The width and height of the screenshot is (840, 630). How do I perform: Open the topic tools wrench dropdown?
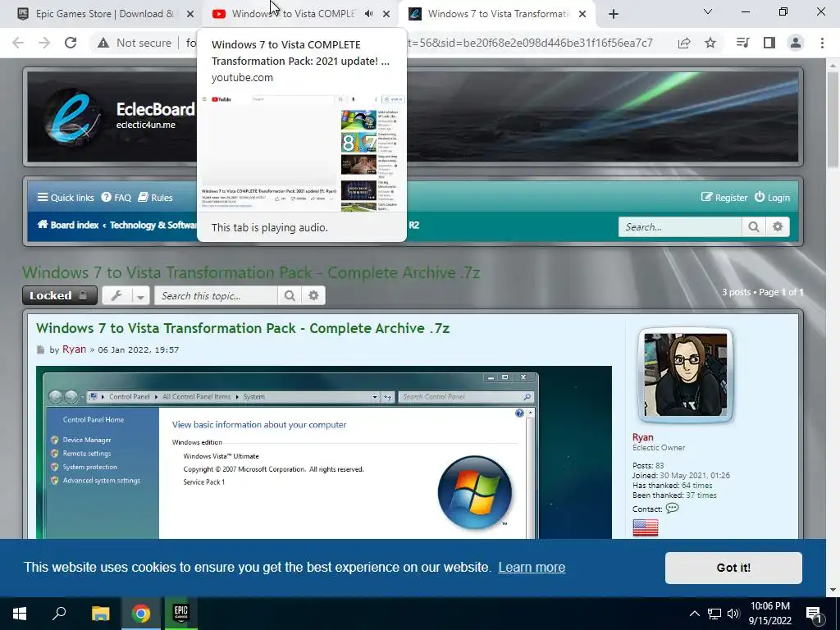[x=126, y=295]
